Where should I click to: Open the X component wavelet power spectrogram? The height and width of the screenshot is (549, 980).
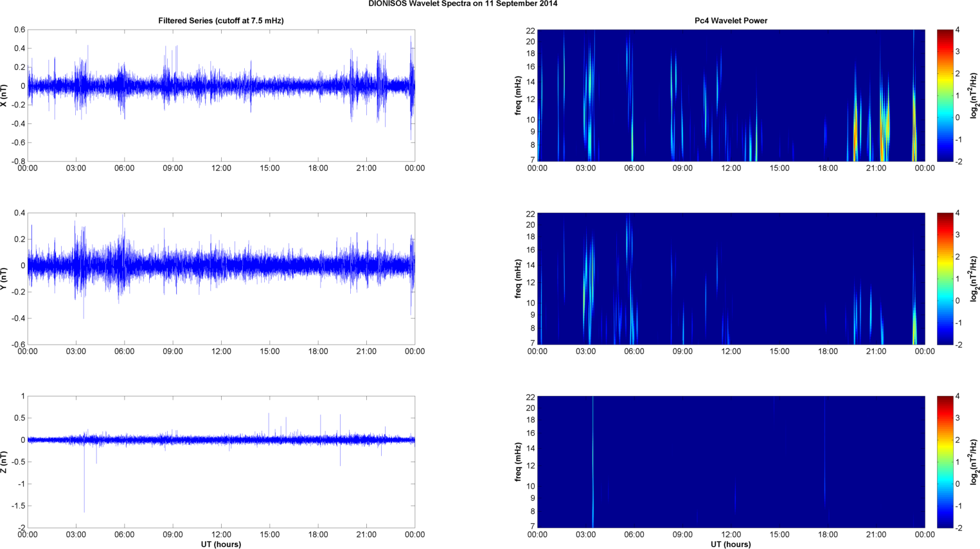731,95
